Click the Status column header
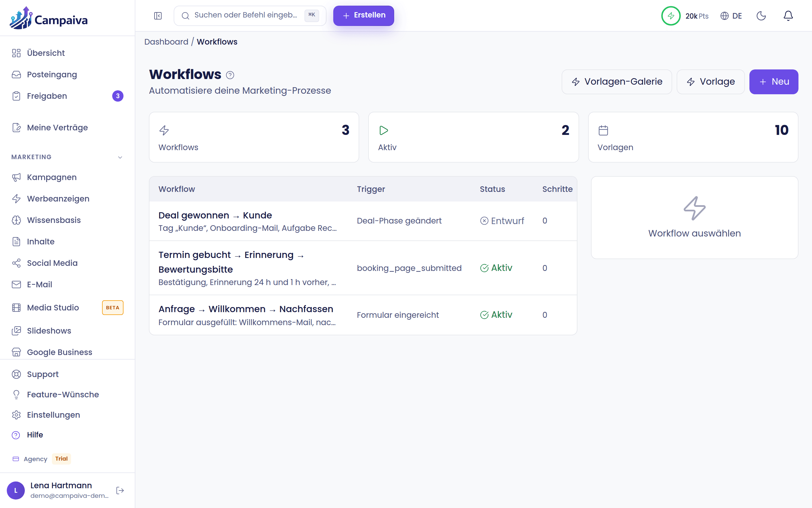 tap(492, 189)
